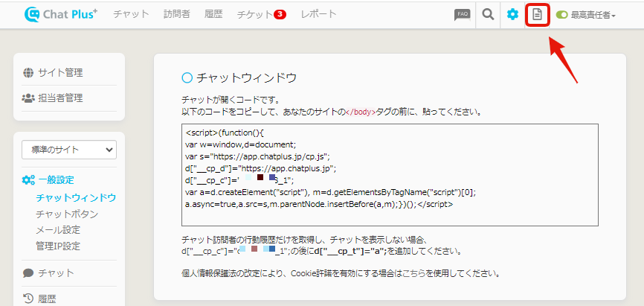The height and width of the screenshot is (306, 644).
Task: Open the 標準のサイト site dropdown
Action: 69,150
